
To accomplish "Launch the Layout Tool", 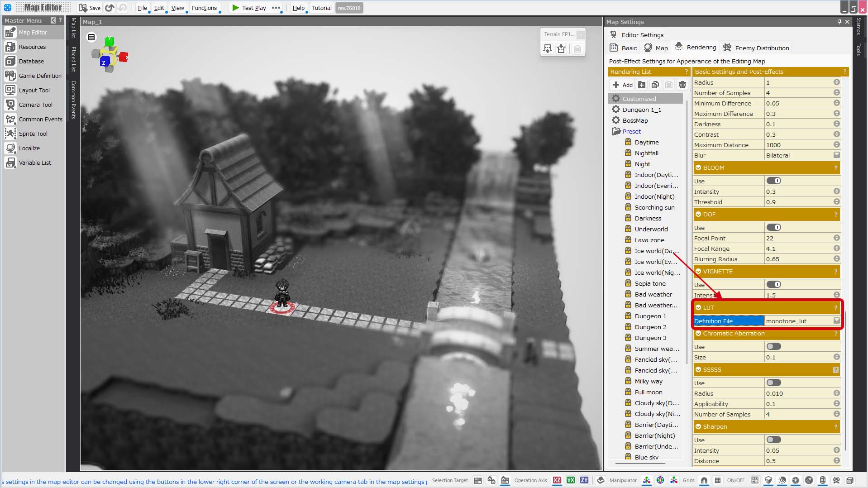I will tap(33, 90).
